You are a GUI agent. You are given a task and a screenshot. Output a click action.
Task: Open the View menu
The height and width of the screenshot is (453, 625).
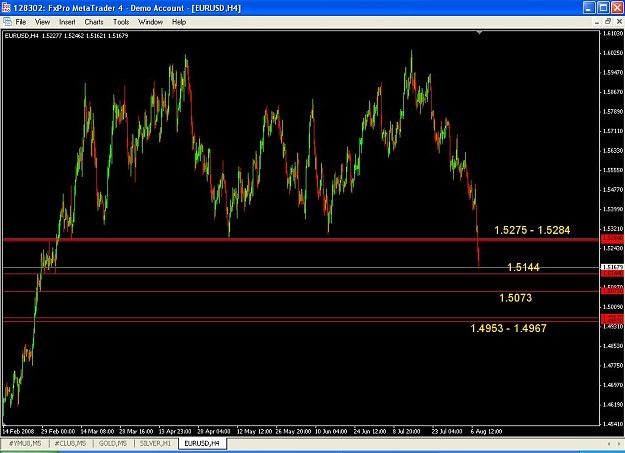43,22
